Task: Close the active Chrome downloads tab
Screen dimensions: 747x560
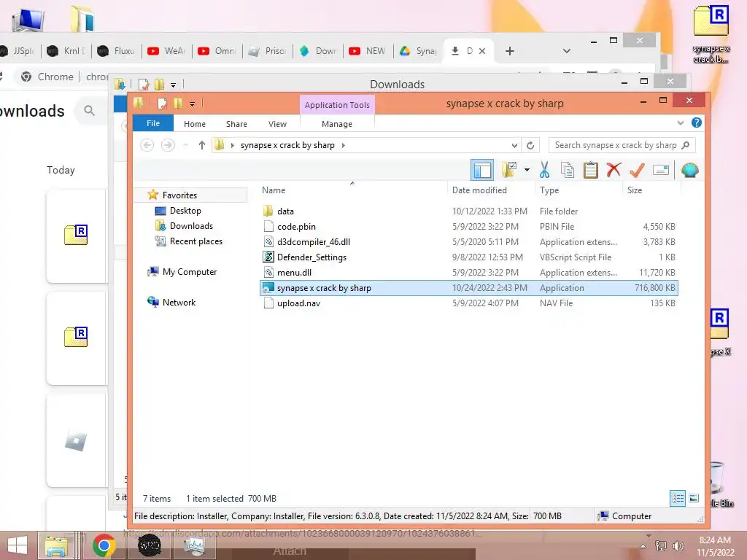Action: click(x=482, y=51)
